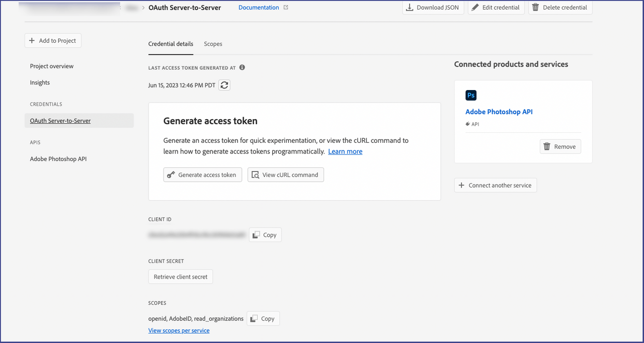Select the Credential details tab
Screen dimensions: 644x343
tap(171, 44)
